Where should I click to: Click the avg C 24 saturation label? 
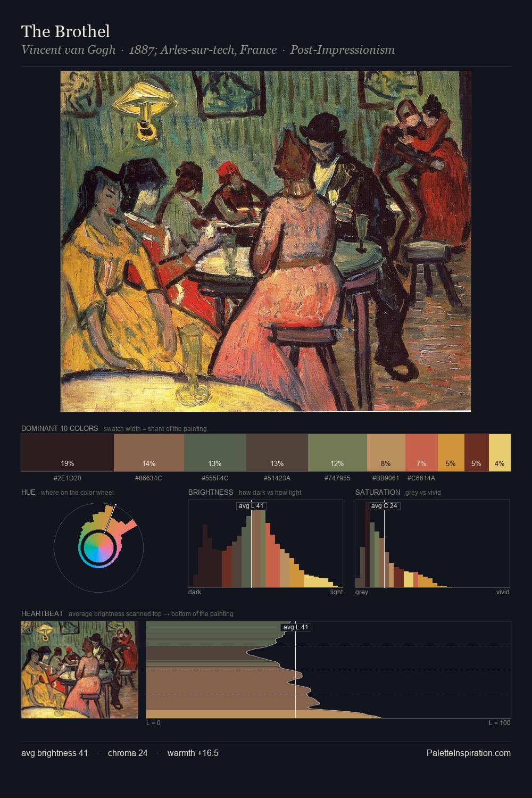click(x=384, y=506)
